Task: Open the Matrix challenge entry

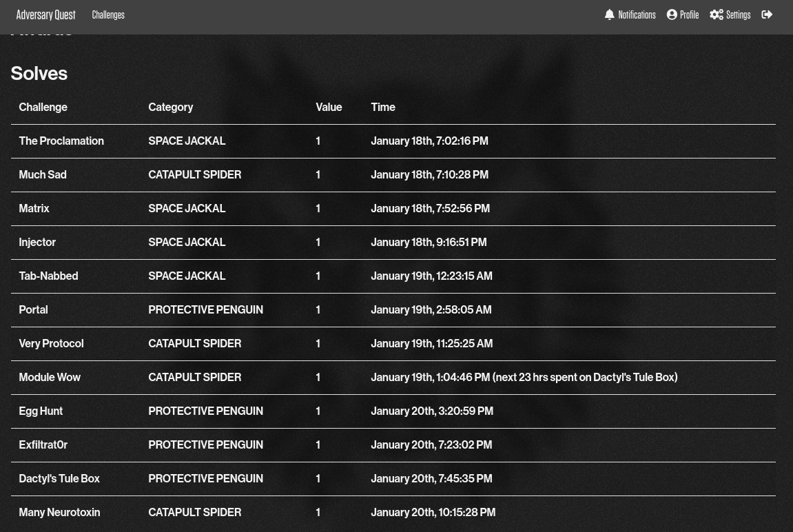Action: 34,208
